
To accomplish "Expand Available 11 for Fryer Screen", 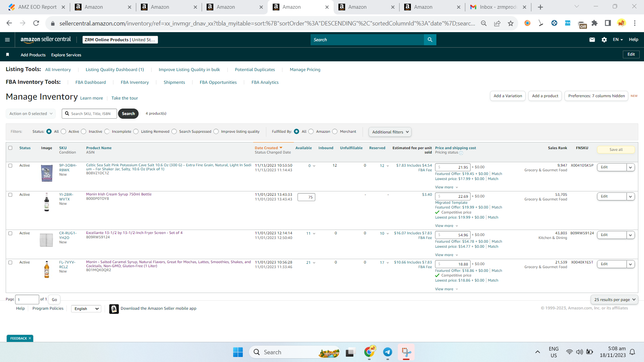I will (311, 234).
